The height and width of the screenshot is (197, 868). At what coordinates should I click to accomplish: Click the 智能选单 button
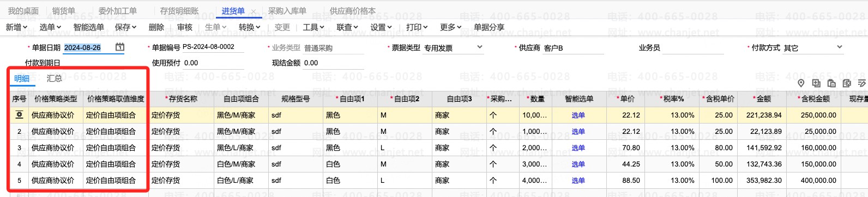(88, 27)
